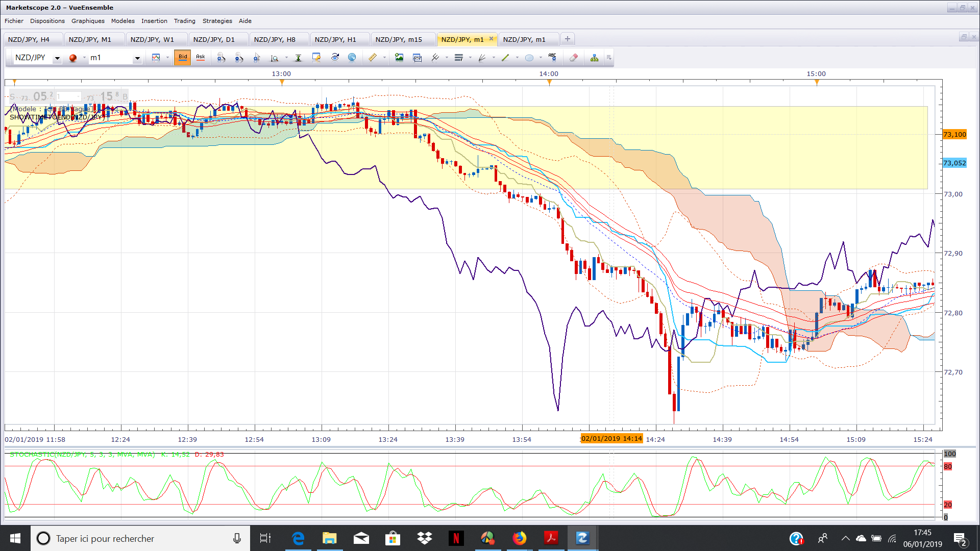
Task: Switch to the NZD/JPY, M1 monthly tab
Action: point(94,39)
